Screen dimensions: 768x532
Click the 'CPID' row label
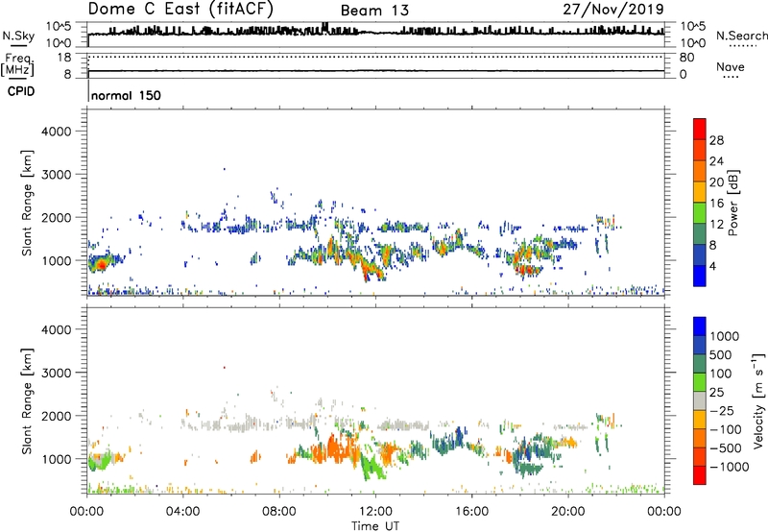pos(21,91)
